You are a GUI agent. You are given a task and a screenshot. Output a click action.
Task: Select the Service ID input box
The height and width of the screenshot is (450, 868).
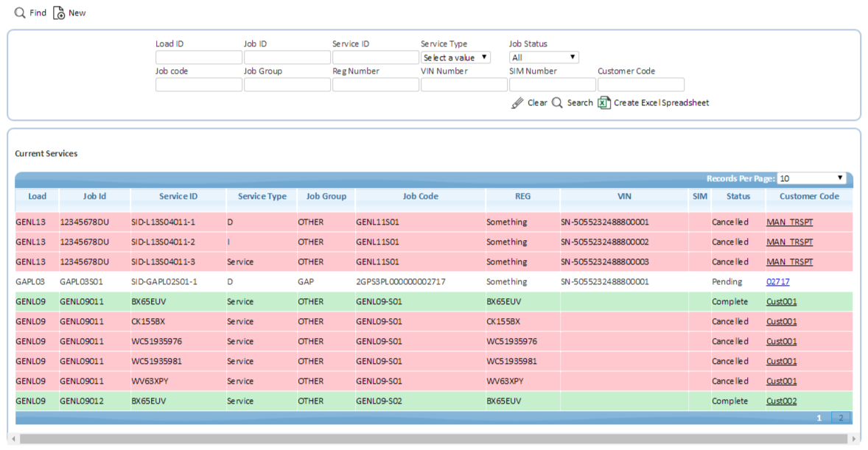point(376,57)
